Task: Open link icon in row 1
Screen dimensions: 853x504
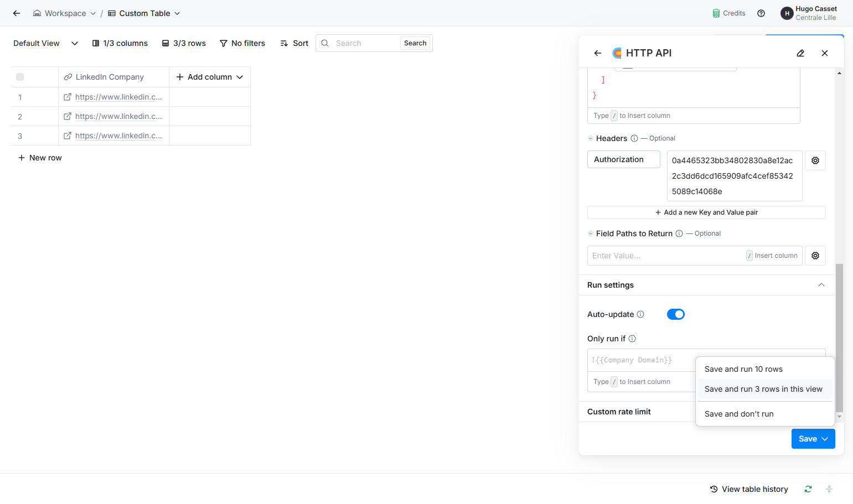Action: 68,97
